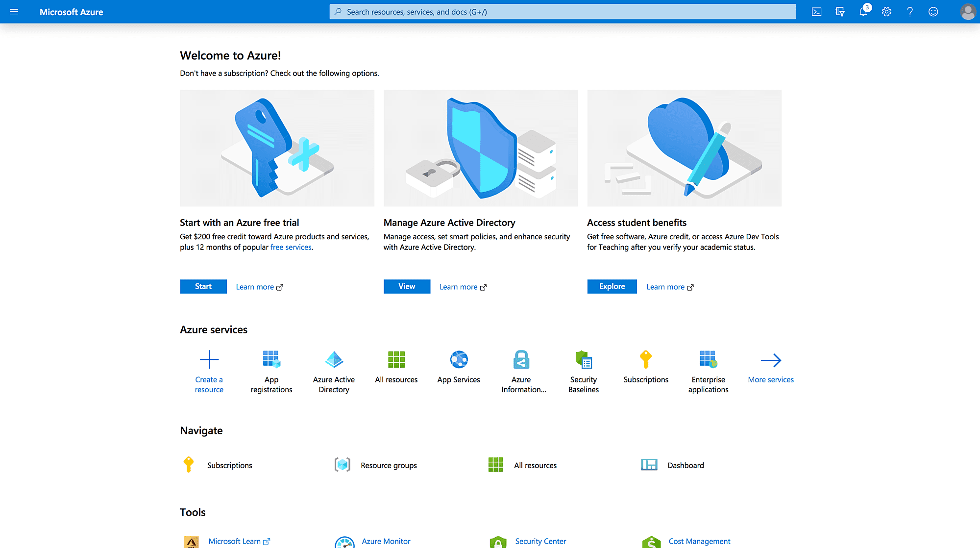Follow the free services link
Image resolution: width=980 pixels, height=548 pixels.
[291, 247]
